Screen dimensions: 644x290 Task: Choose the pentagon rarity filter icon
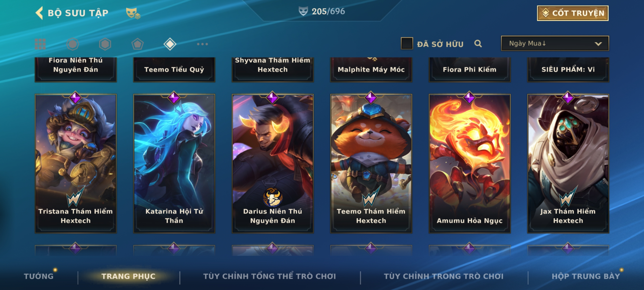pyautogui.click(x=137, y=44)
